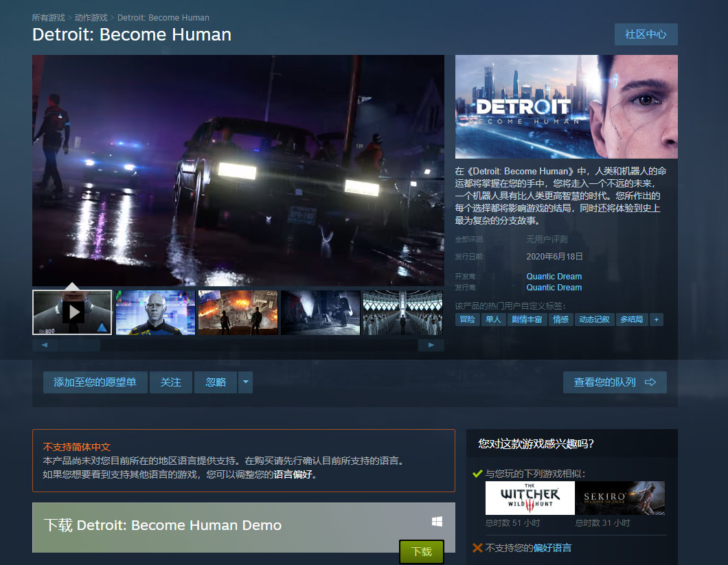Select the 剧情丰富 tag

[527, 319]
